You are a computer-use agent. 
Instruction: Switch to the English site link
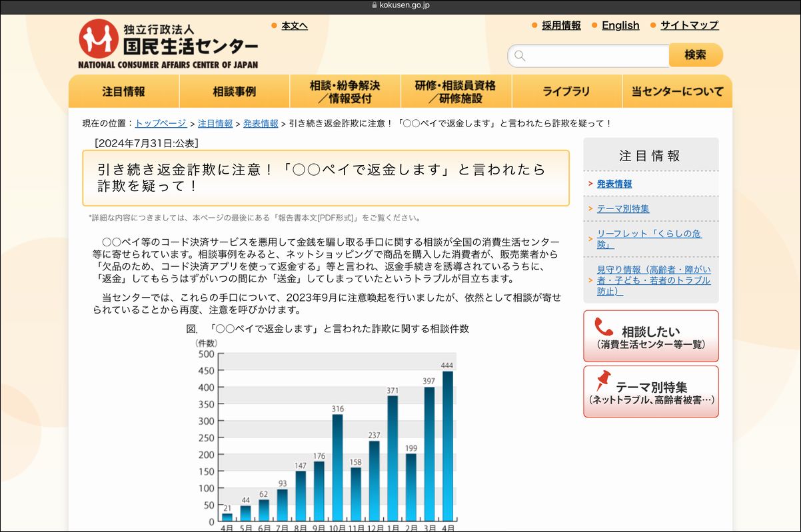[620, 25]
